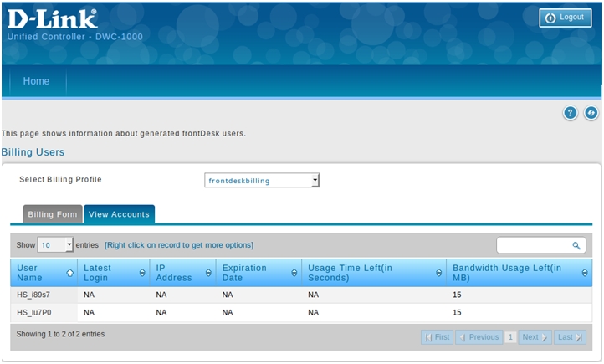Click inside the table search field
Screen dimensions: 604x364
tap(533, 246)
